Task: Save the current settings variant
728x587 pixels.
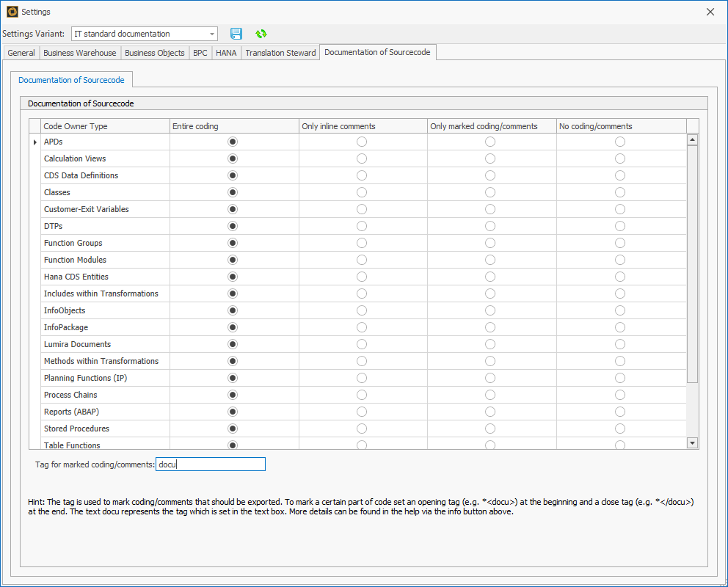Action: click(236, 34)
